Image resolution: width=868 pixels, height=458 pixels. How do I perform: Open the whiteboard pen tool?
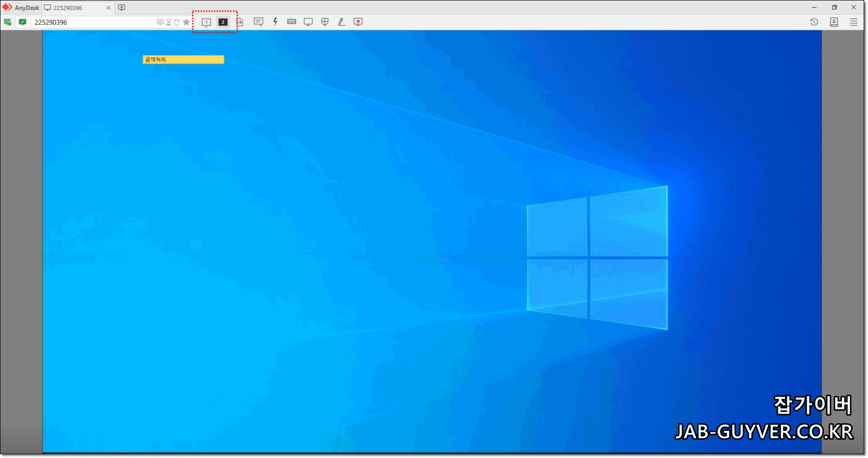(x=341, y=22)
